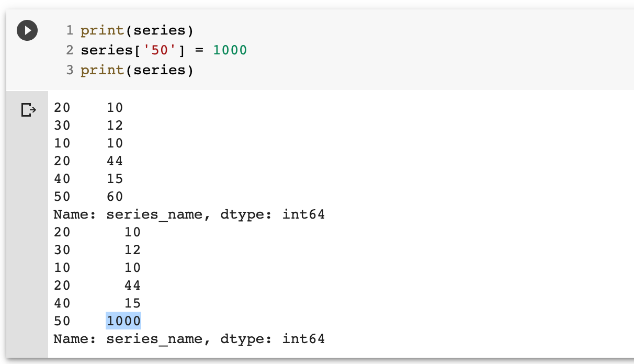This screenshot has width=634, height=364.
Task: Click the cell output indicator icon
Action: (28, 109)
